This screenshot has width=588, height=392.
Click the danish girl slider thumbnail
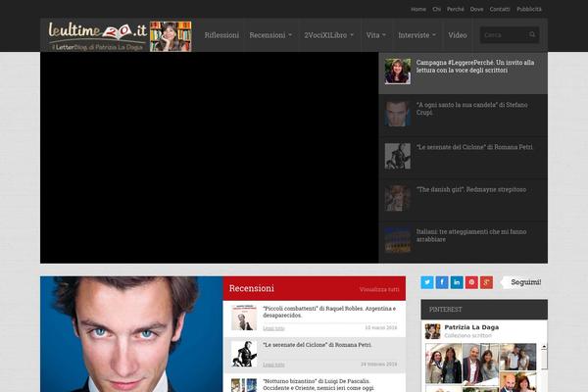point(398,198)
